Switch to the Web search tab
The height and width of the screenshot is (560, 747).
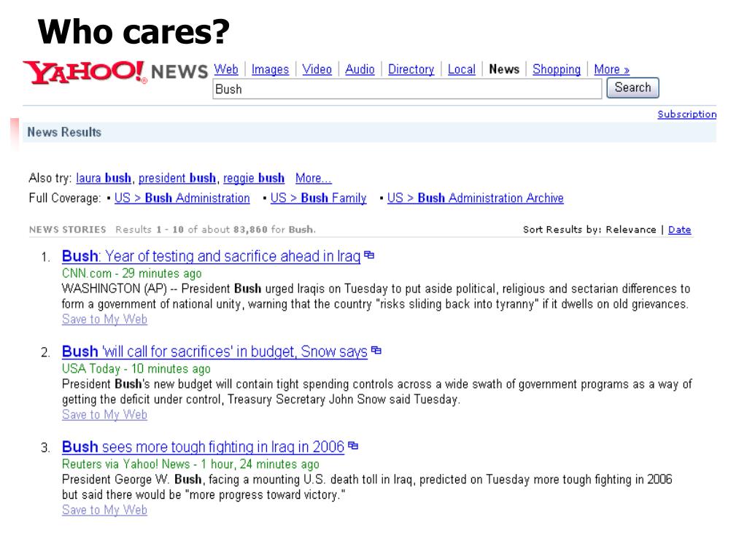[x=226, y=69]
